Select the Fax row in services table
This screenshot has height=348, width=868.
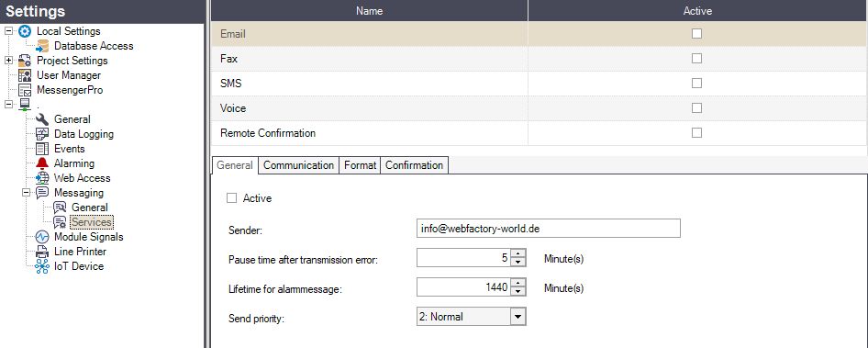tap(539, 58)
